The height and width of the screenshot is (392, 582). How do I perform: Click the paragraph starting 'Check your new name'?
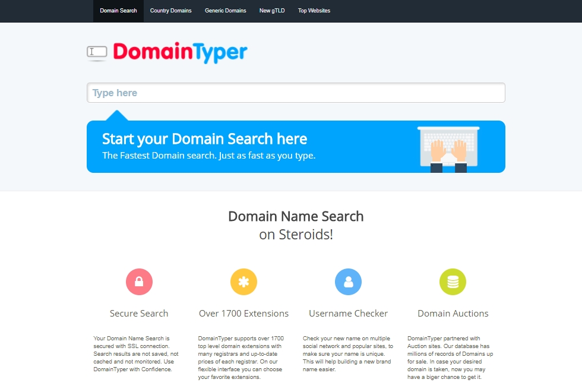348,354
